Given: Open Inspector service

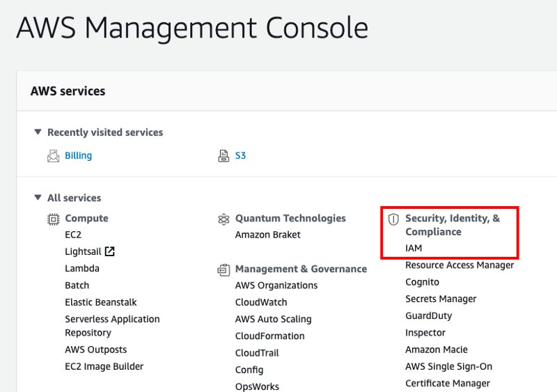Looking at the screenshot, I should [425, 333].
